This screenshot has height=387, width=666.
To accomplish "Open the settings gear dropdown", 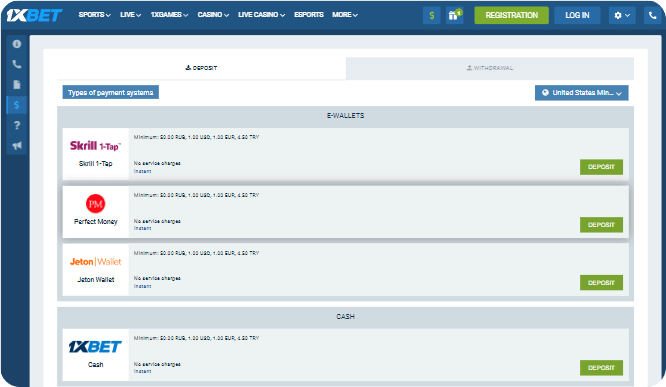I will click(622, 15).
